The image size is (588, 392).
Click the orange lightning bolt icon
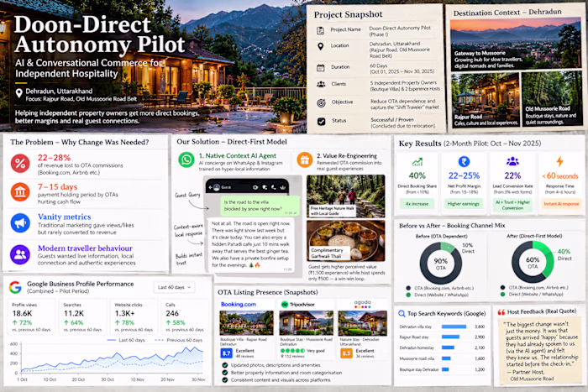point(560,161)
